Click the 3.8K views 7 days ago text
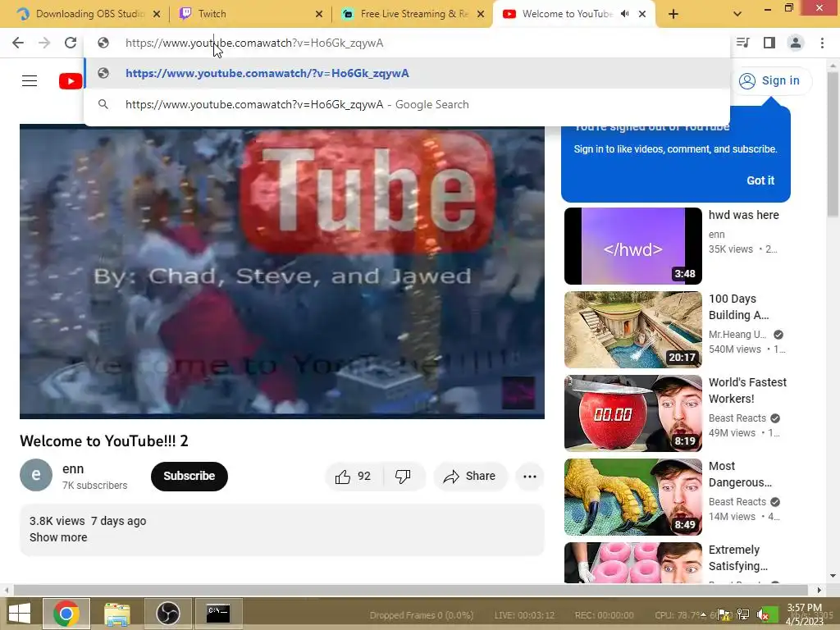This screenshot has width=840, height=630. coord(88,521)
